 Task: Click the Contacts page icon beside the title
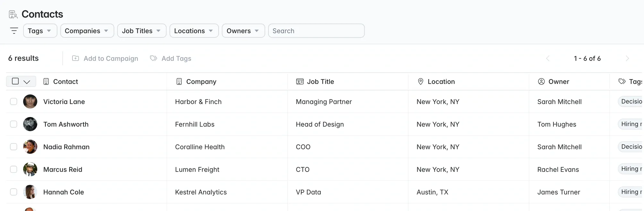[13, 14]
